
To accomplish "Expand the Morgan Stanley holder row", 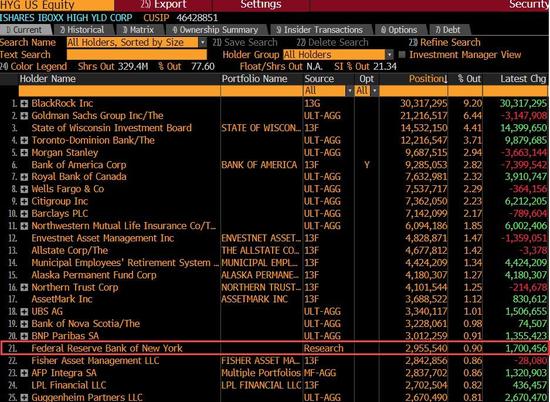I will [24, 153].
